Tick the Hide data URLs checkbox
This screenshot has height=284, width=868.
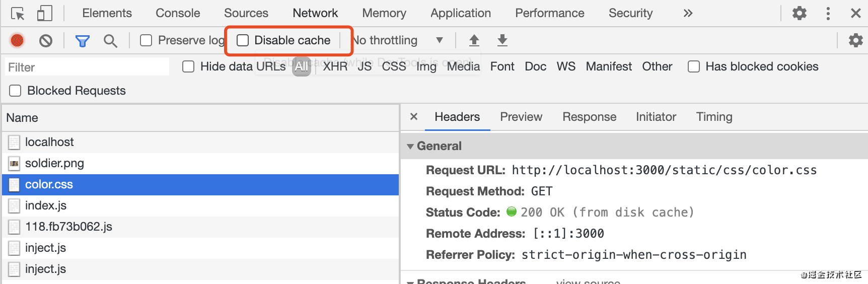coord(188,66)
